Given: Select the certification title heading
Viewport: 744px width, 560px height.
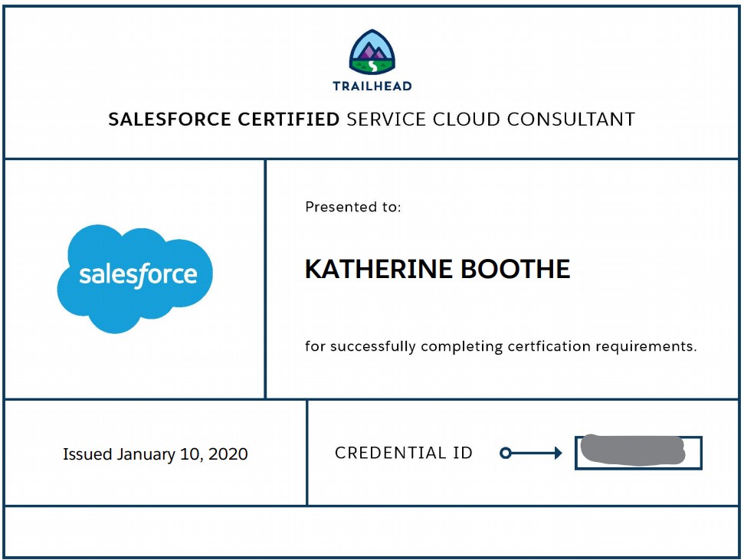Looking at the screenshot, I should click(x=372, y=120).
